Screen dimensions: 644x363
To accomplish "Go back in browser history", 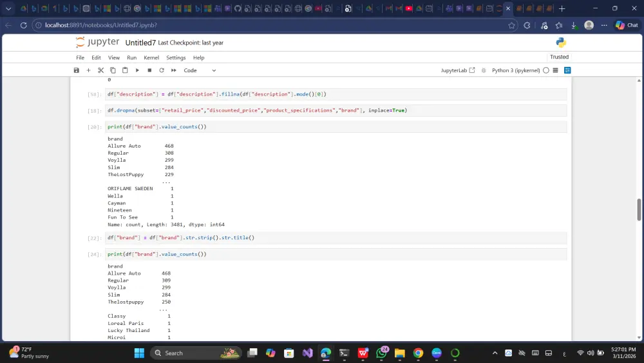I will pos(8,25).
